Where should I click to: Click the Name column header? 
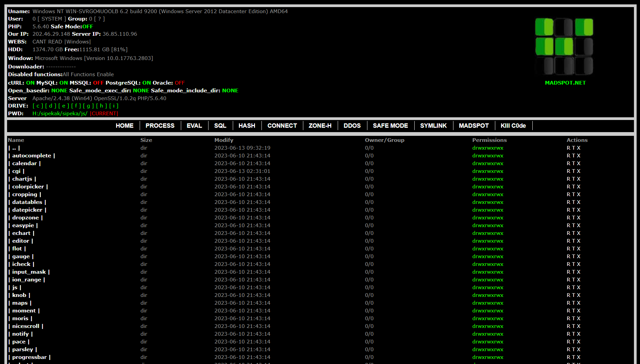tap(16, 140)
